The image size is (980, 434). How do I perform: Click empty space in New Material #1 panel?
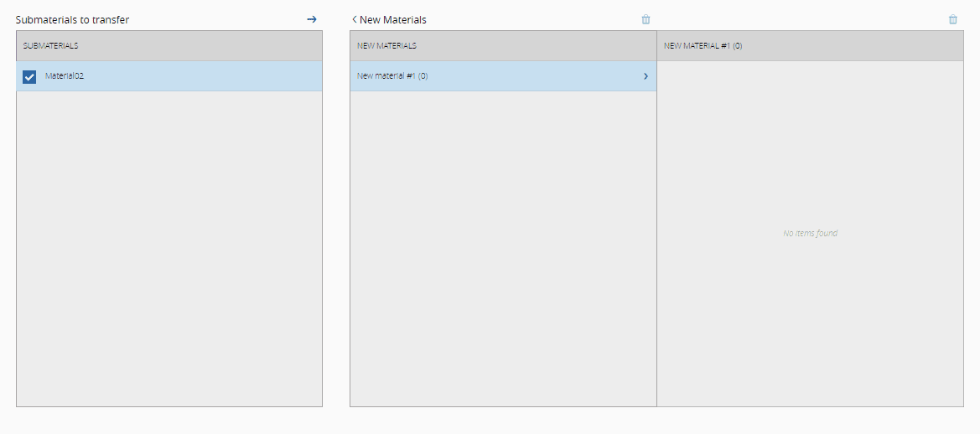tap(810, 335)
